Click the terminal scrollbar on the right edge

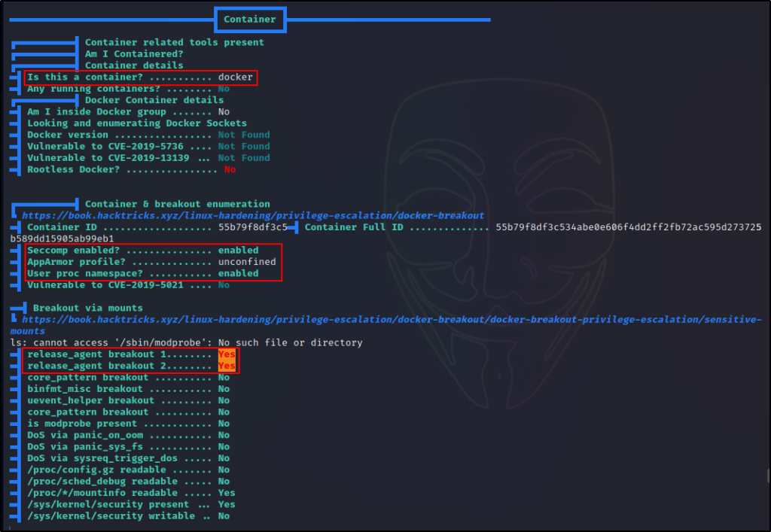click(x=767, y=476)
